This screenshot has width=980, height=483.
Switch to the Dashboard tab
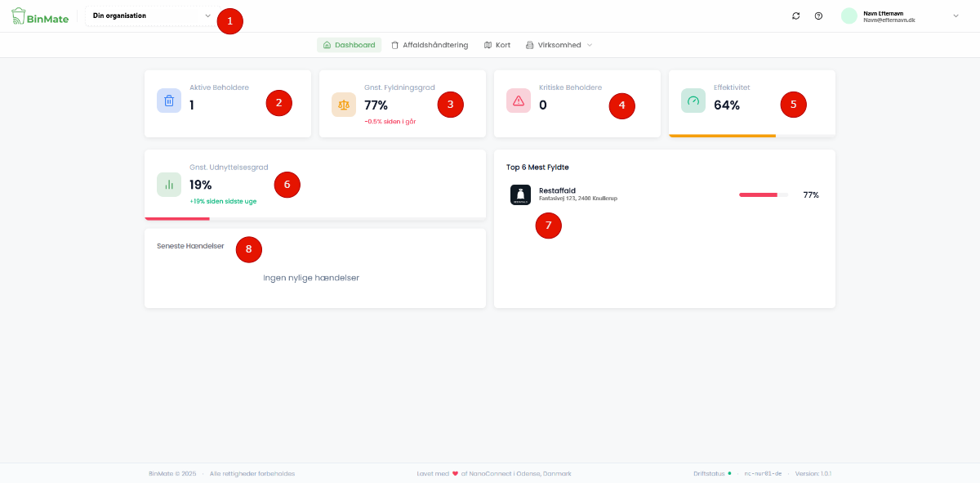tap(349, 45)
